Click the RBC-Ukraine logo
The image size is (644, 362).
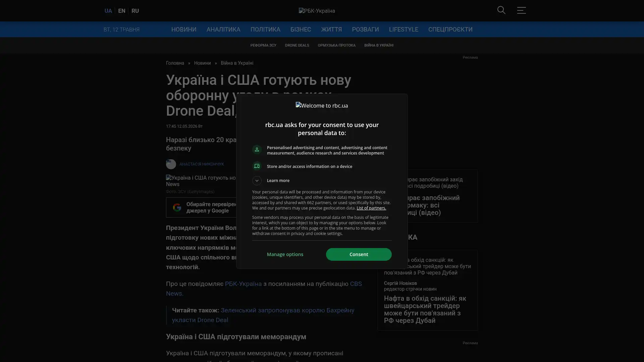tap(317, 11)
